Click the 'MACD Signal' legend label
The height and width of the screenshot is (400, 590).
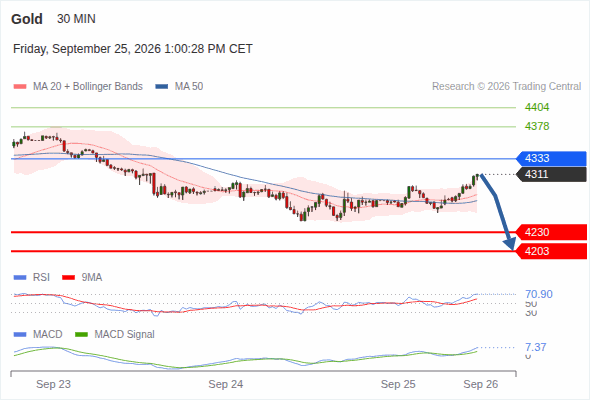pyautogui.click(x=125, y=334)
